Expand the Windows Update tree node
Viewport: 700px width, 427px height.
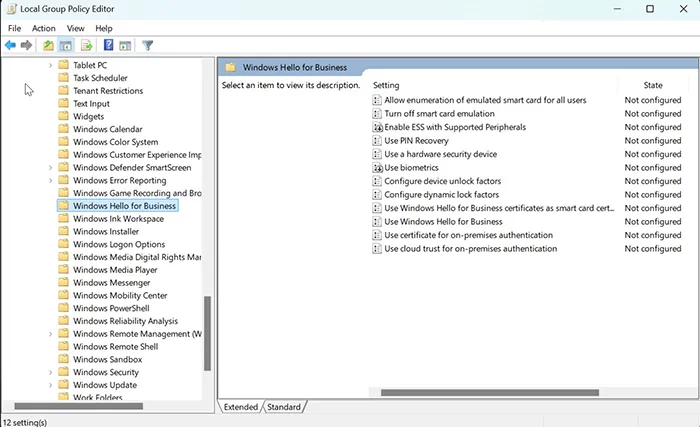[51, 385]
